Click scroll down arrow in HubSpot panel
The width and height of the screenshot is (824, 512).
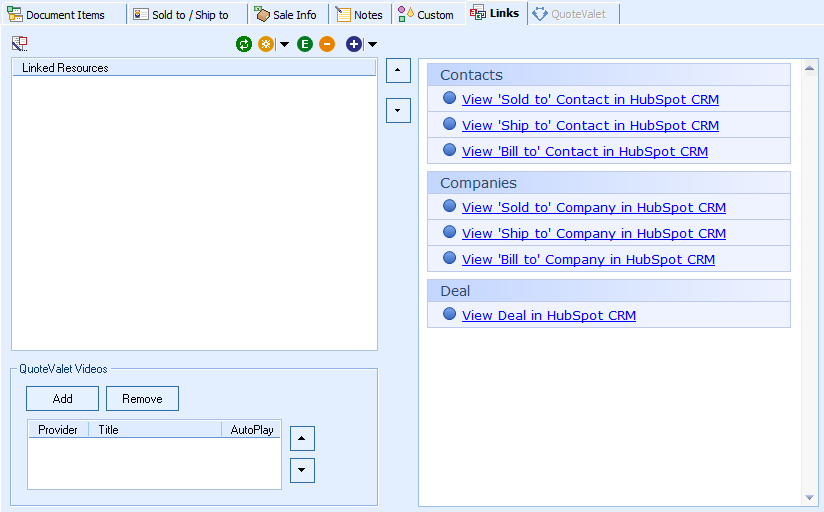click(809, 497)
